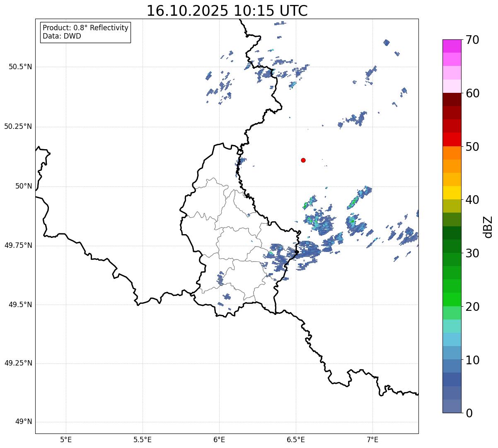The height and width of the screenshot is (448, 498).
Task: Click the colorbar 70 tick label
Action: (472, 40)
